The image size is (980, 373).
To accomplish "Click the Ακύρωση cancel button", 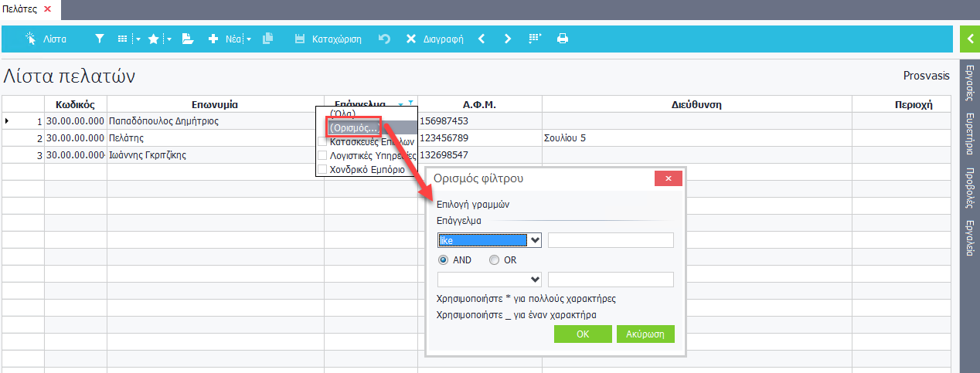I will [x=645, y=334].
